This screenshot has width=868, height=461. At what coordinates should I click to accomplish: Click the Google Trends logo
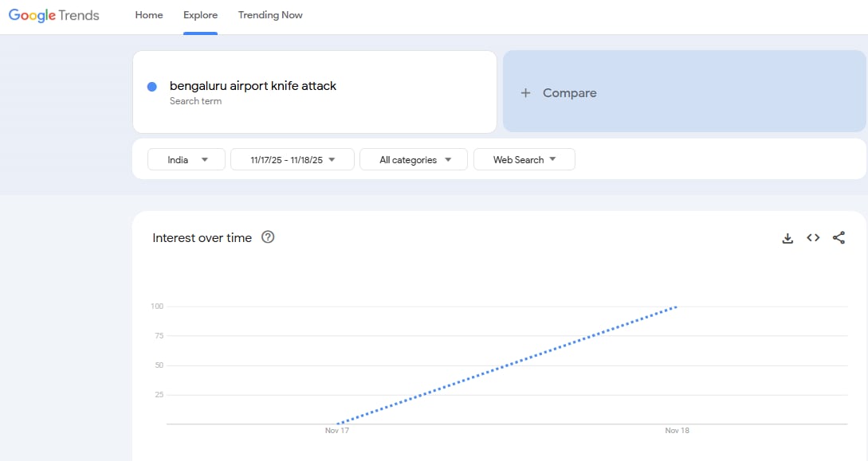point(53,15)
